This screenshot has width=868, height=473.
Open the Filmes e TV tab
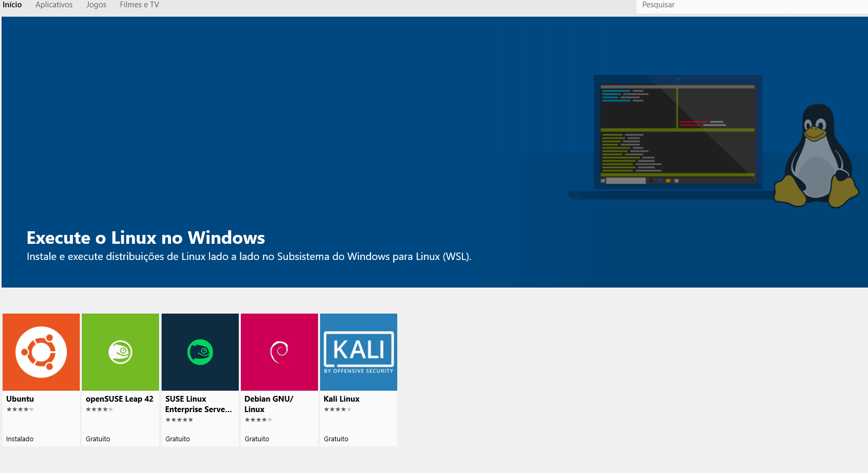139,5
